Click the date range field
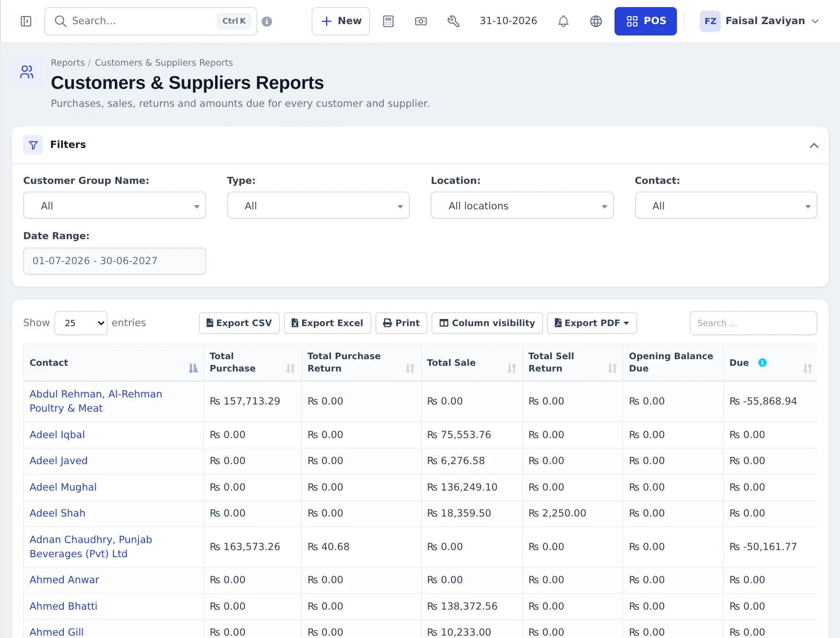 [114, 261]
